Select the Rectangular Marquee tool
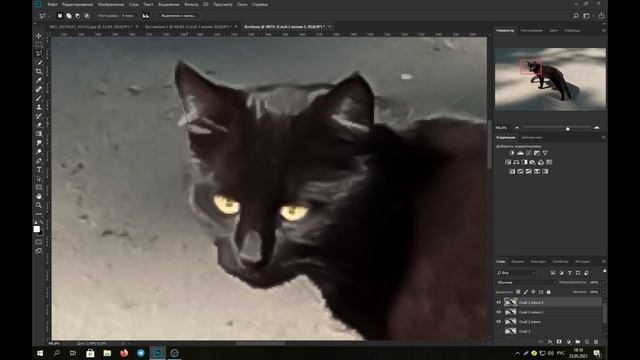 click(39, 44)
